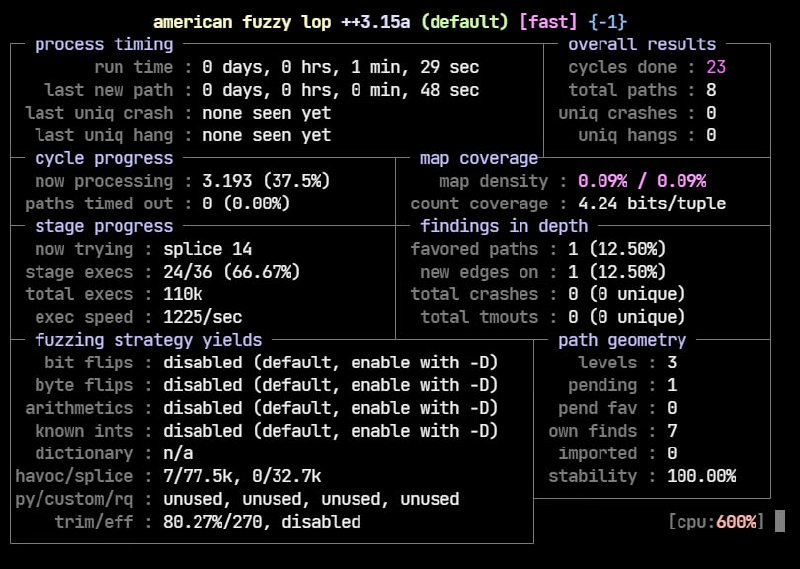Click the '[cpu:600%]' indicator
800x569 pixels.
[716, 522]
